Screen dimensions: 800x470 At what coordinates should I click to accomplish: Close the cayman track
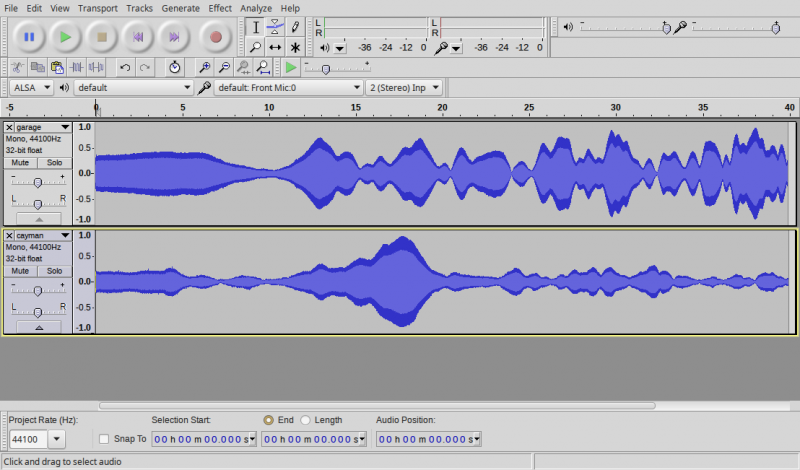point(10,236)
